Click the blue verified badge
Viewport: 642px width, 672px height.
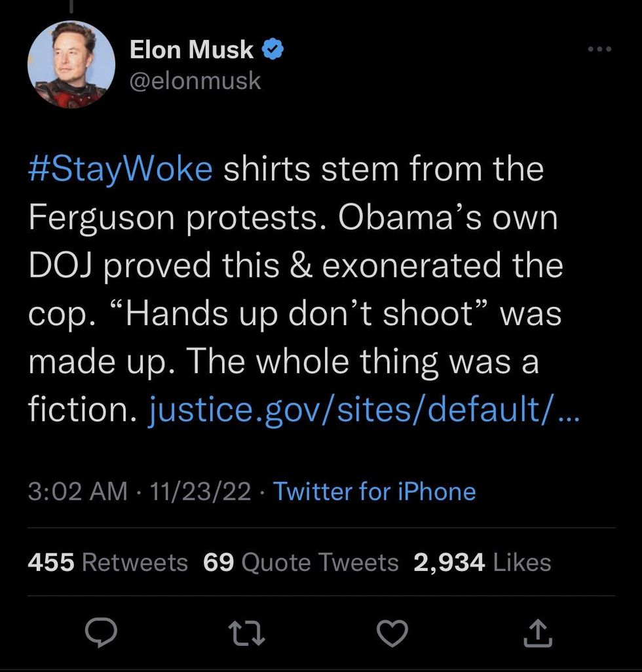[x=273, y=49]
